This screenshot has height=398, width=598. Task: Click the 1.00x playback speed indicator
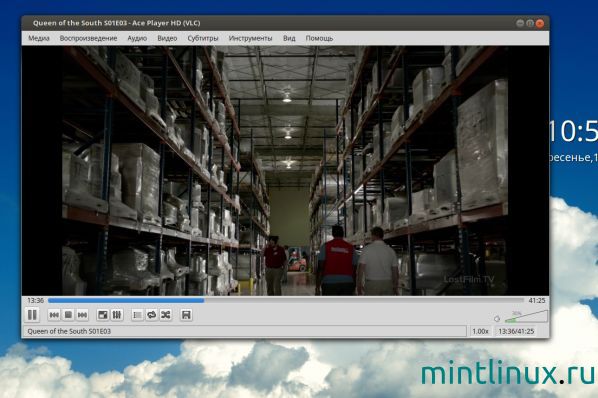[x=480, y=331]
